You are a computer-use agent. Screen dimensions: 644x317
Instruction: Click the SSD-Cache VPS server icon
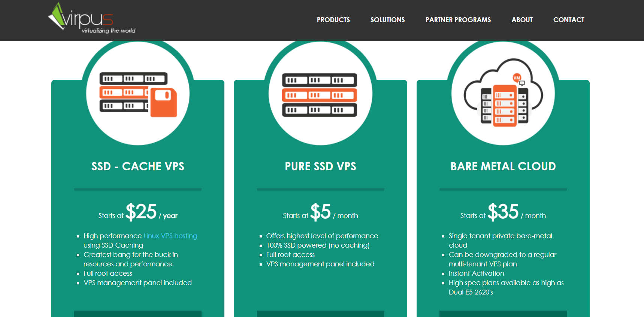point(138,94)
